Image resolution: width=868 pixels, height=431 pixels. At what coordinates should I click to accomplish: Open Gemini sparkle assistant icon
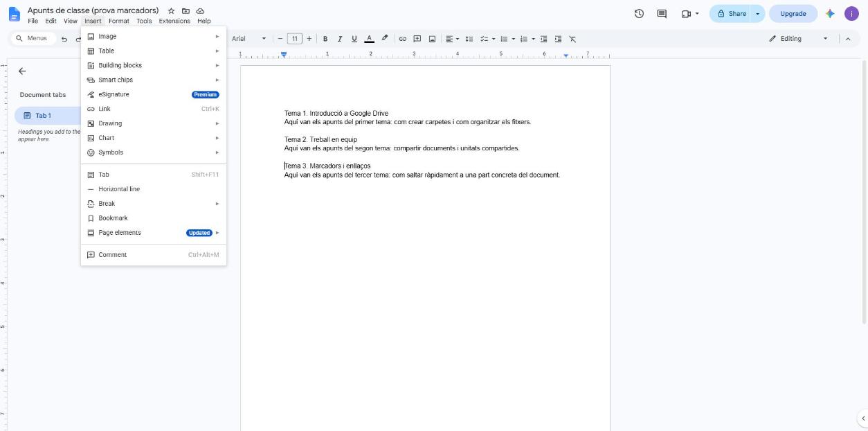pyautogui.click(x=830, y=13)
